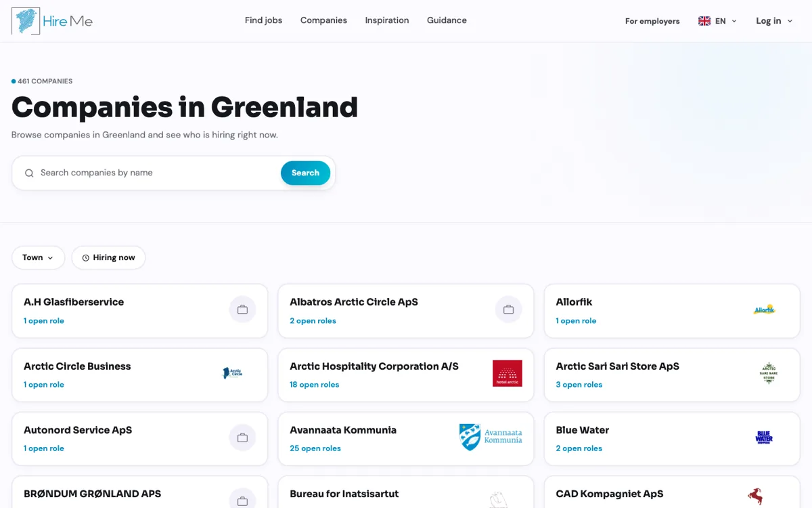View Allorfik's 1 open role

pyautogui.click(x=576, y=321)
